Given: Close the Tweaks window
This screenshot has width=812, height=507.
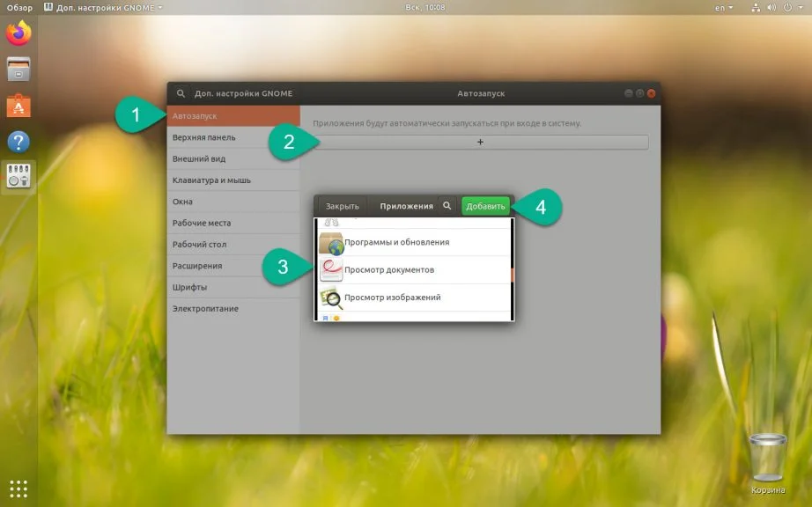Looking at the screenshot, I should [652, 93].
